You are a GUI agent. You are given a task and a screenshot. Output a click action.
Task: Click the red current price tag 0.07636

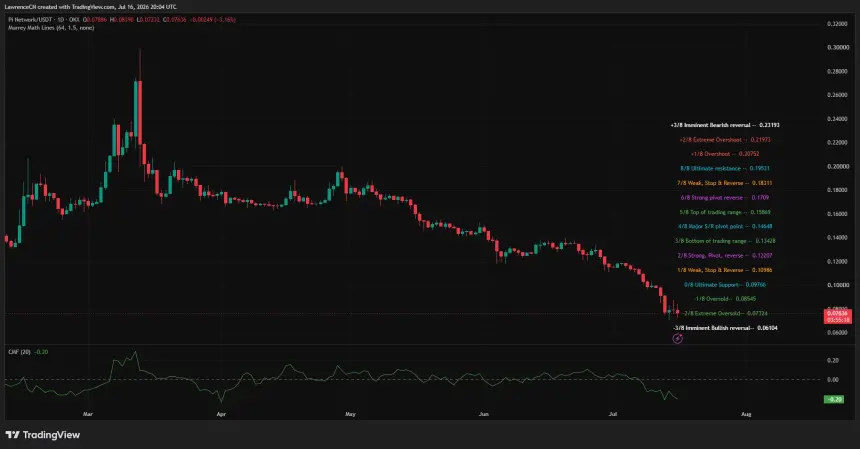(838, 316)
